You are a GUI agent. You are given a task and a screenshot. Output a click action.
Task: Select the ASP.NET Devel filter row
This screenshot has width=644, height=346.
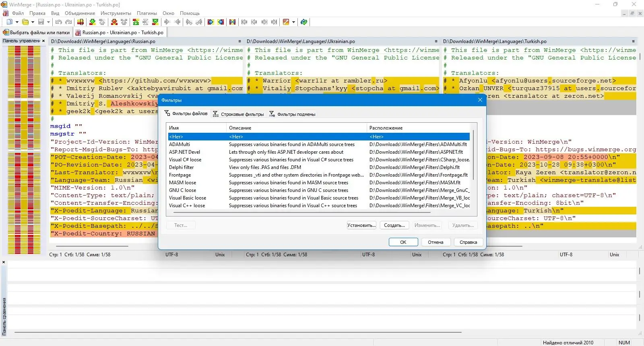coord(319,152)
